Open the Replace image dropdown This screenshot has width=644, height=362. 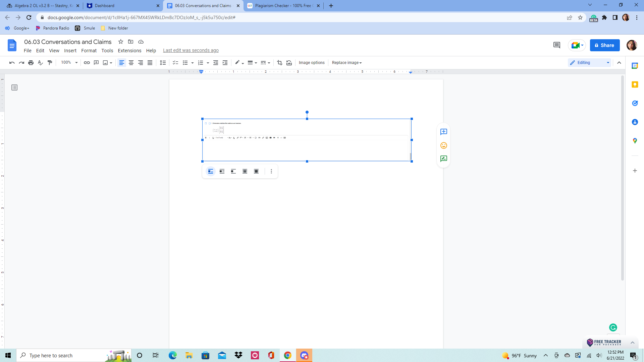[347, 62]
